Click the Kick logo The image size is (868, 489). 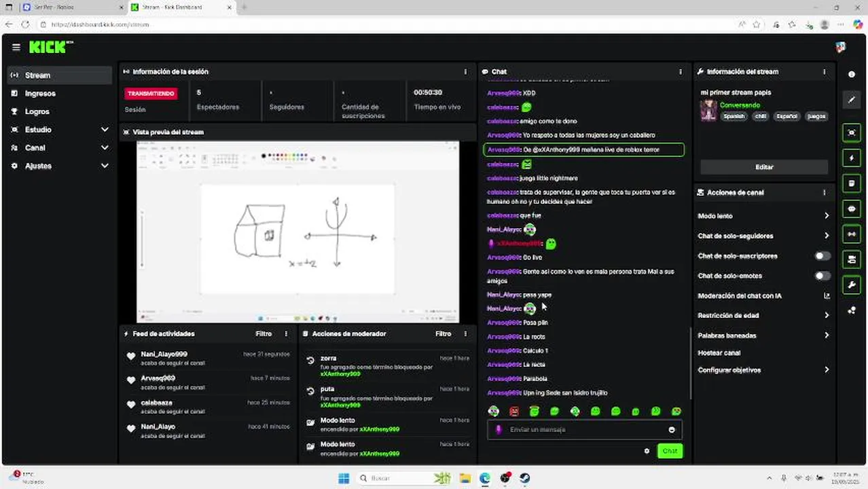click(x=51, y=48)
